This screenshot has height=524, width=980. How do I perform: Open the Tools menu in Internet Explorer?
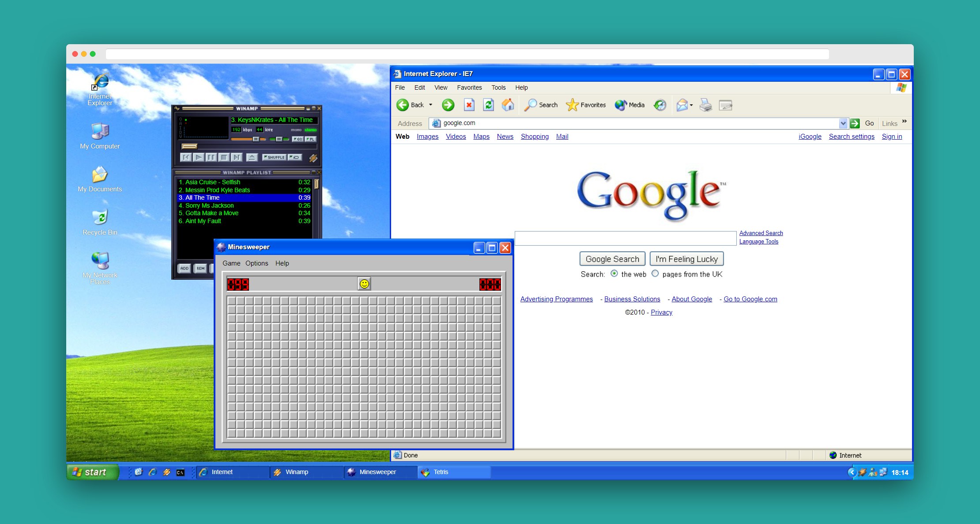click(498, 87)
